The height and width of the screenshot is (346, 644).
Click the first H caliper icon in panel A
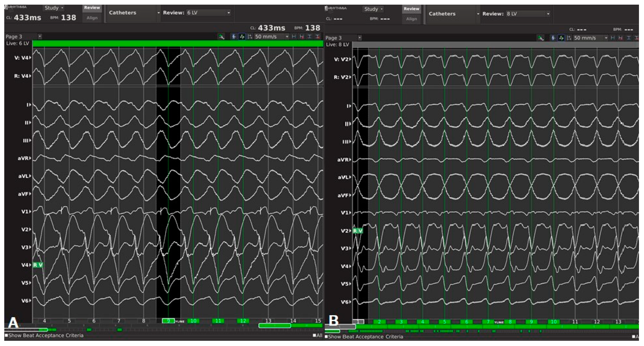point(294,37)
